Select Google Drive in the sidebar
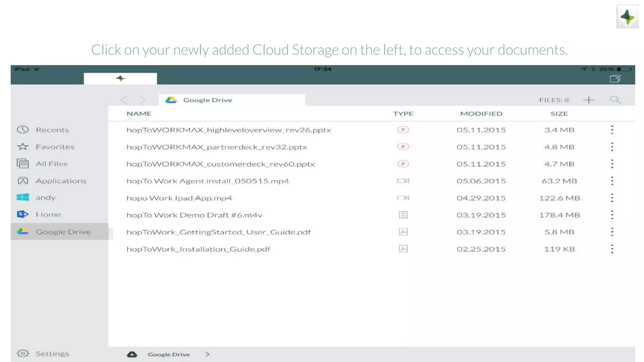This screenshot has height=362, width=644. click(59, 232)
